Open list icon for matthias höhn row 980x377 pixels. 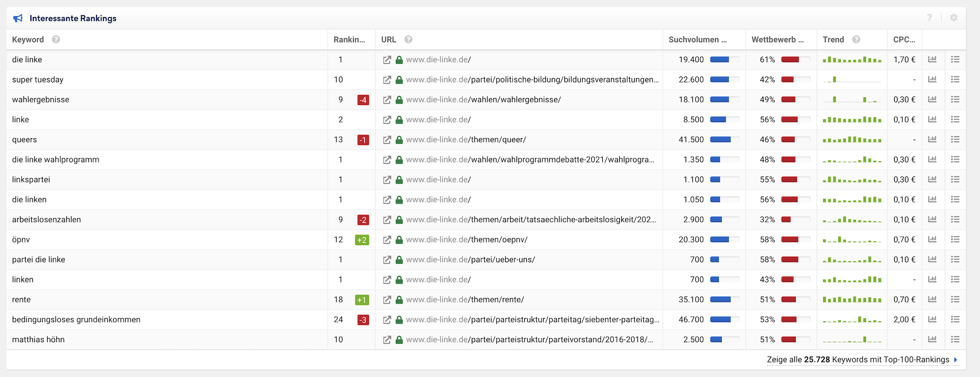pyautogui.click(x=955, y=339)
